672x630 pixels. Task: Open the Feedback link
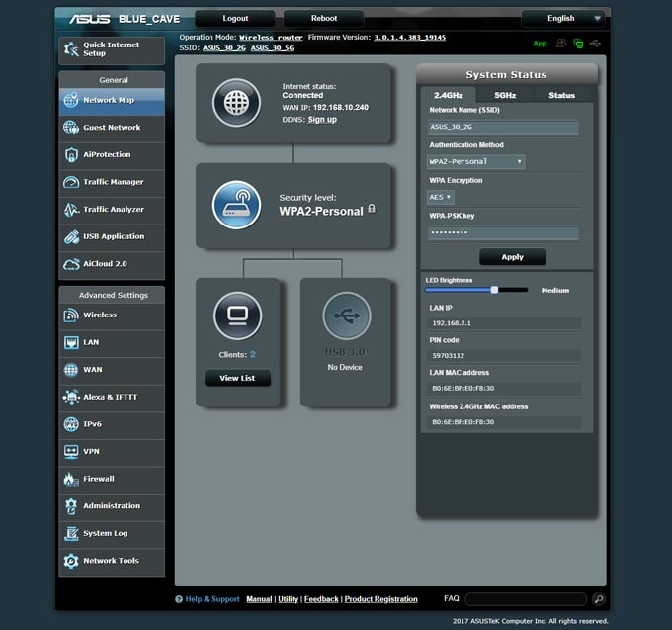click(x=321, y=599)
